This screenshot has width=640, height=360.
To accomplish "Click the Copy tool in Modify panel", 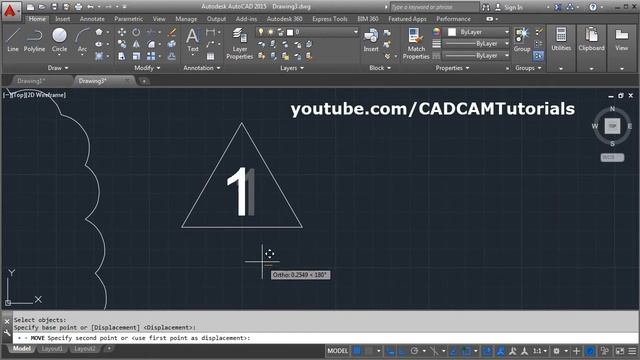I will click(x=122, y=44).
